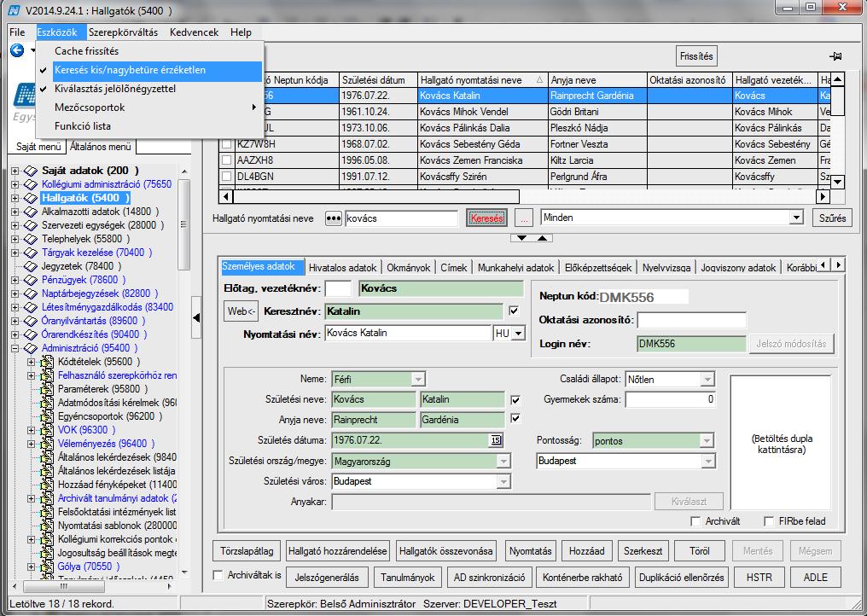Toggle the checkbox next to Keresztnév field
The width and height of the screenshot is (867, 616).
514,311
